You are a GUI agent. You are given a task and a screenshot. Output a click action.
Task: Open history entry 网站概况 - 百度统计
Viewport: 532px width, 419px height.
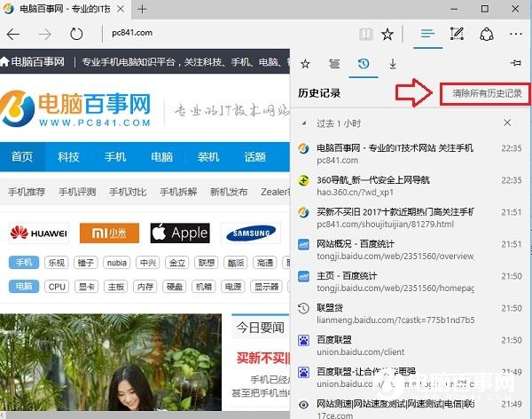point(411,249)
